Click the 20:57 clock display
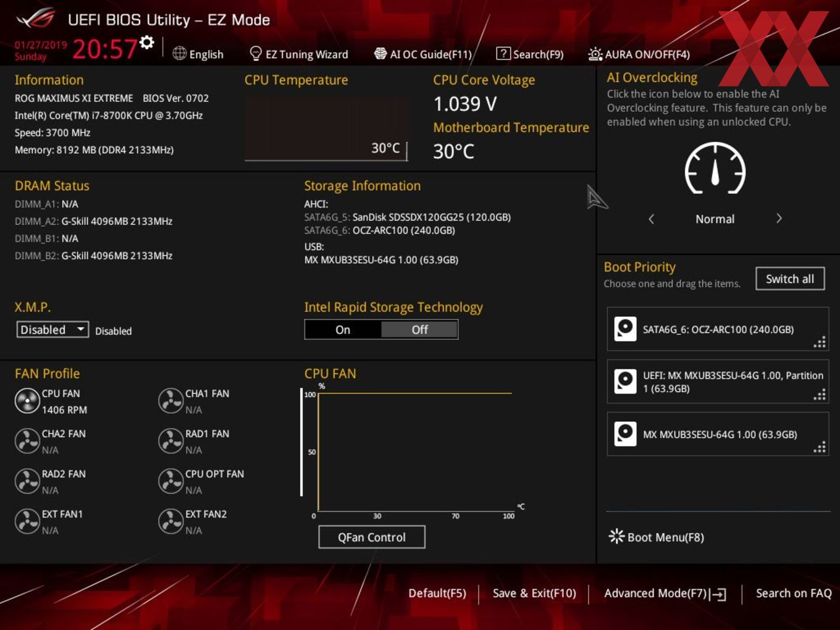 pyautogui.click(x=105, y=49)
